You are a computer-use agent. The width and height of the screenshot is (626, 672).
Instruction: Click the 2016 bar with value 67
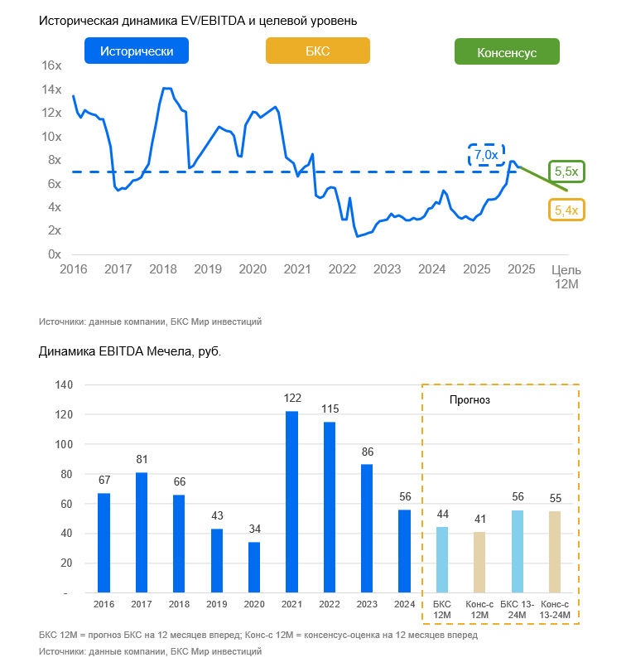pos(104,543)
